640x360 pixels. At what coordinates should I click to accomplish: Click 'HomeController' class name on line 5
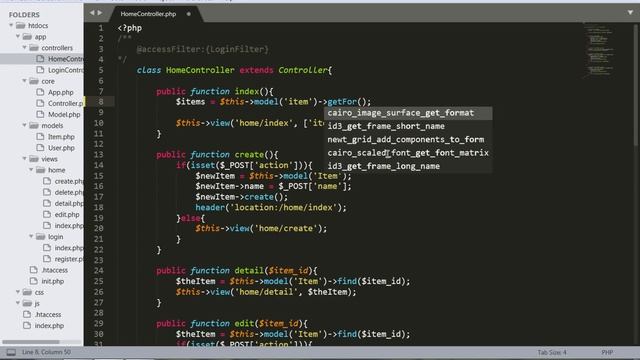200,70
